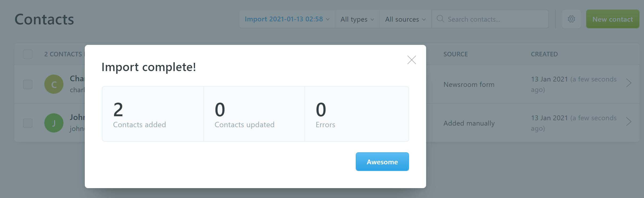Open the Added manually row chevron arrow
The image size is (644, 198).
click(629, 122)
